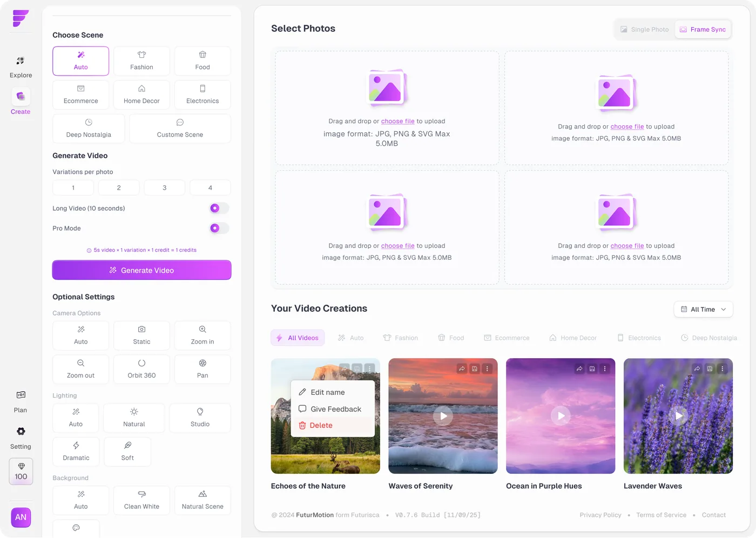Switch to the All Videos tab

[x=298, y=338]
